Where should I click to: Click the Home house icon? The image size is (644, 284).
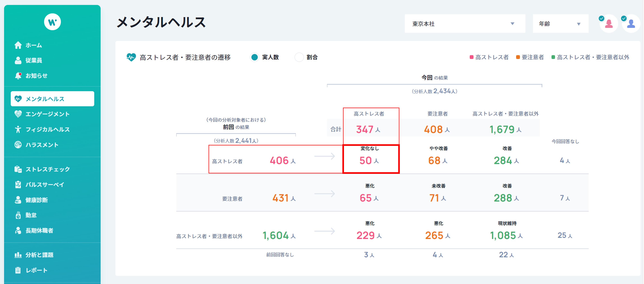18,45
